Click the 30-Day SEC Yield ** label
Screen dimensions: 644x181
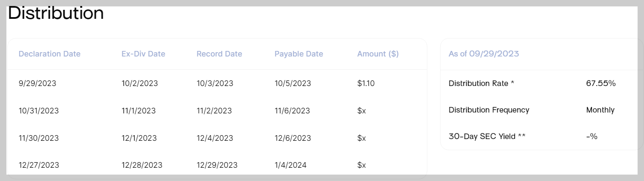(487, 136)
